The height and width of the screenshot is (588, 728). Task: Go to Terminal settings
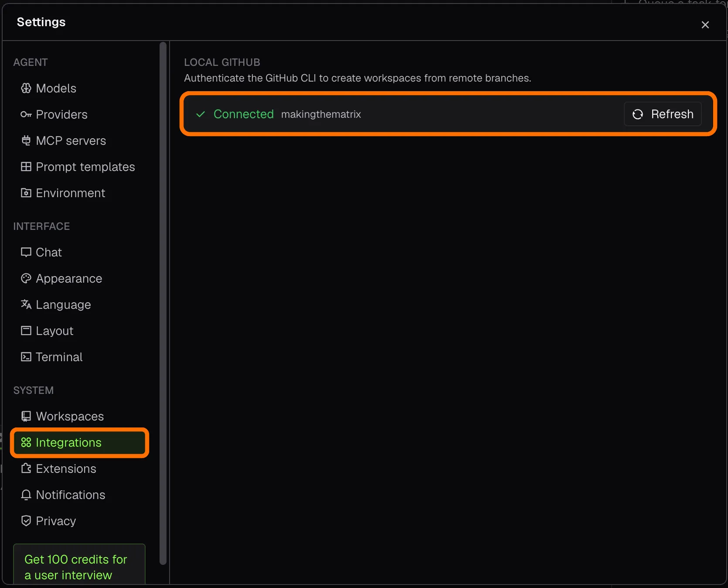click(x=79, y=357)
